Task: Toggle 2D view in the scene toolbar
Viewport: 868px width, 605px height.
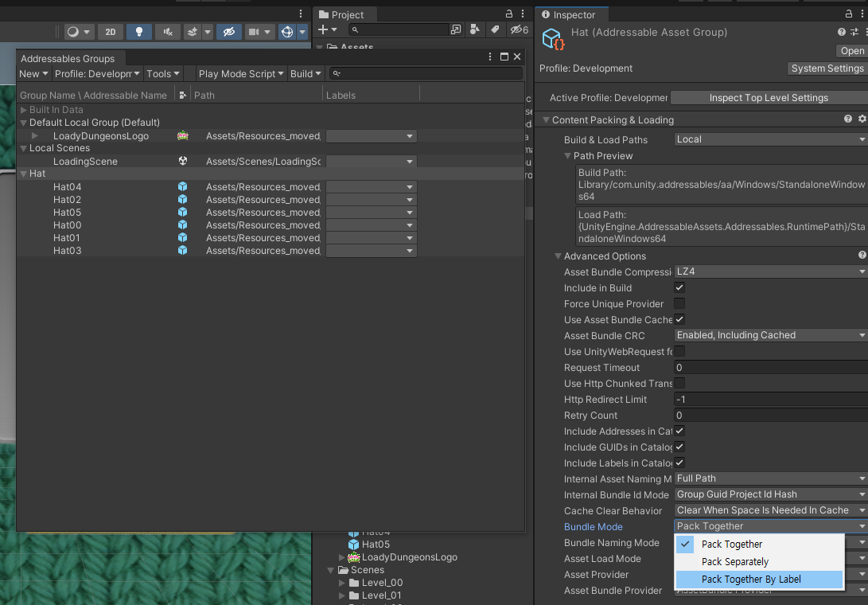Action: coord(110,32)
